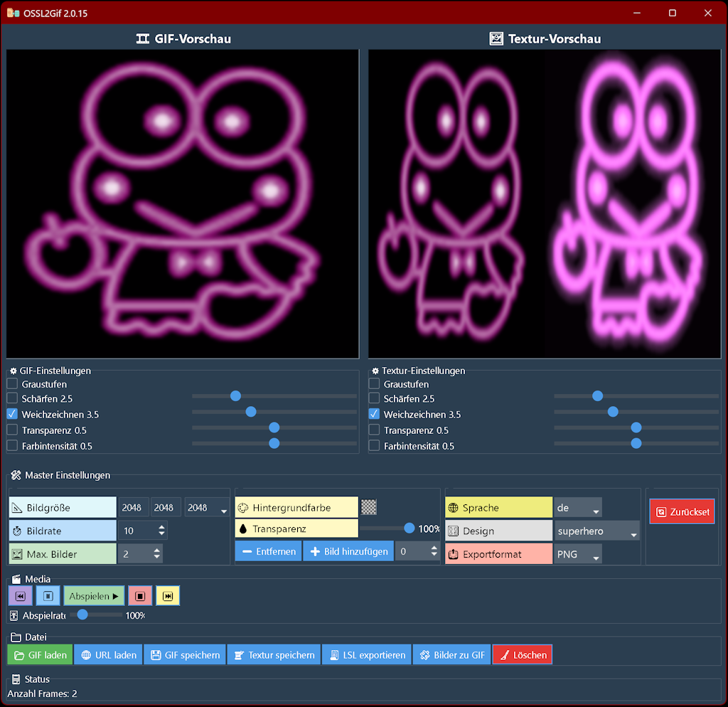
Task: Click Textur speichern button
Action: coord(274,654)
